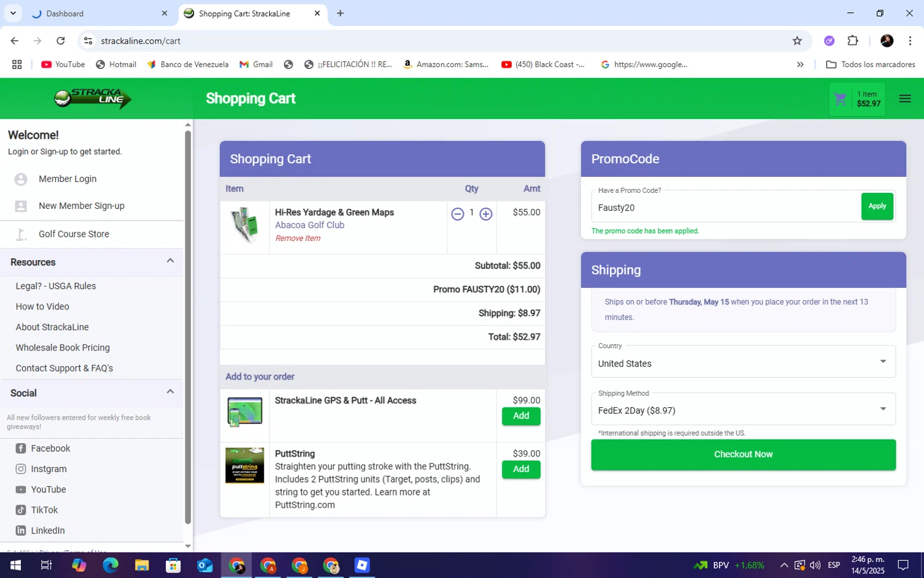This screenshot has height=578, width=924.
Task: Remove Item from the cart
Action: [298, 238]
